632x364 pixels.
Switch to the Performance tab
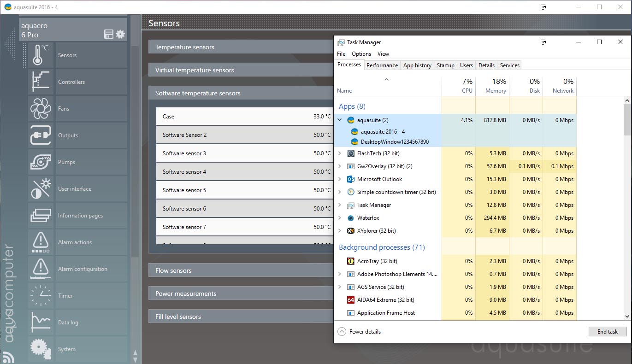382,65
